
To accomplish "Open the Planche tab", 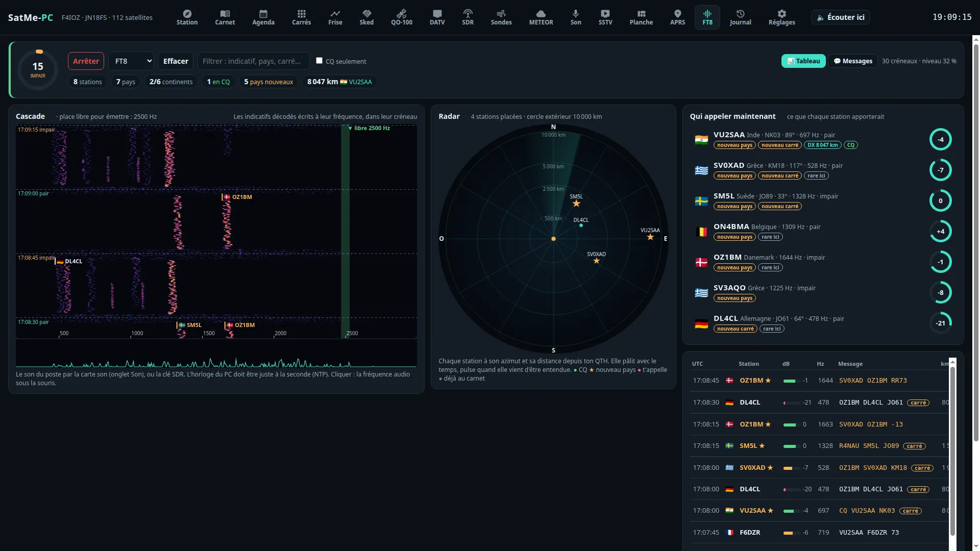I will (x=641, y=17).
